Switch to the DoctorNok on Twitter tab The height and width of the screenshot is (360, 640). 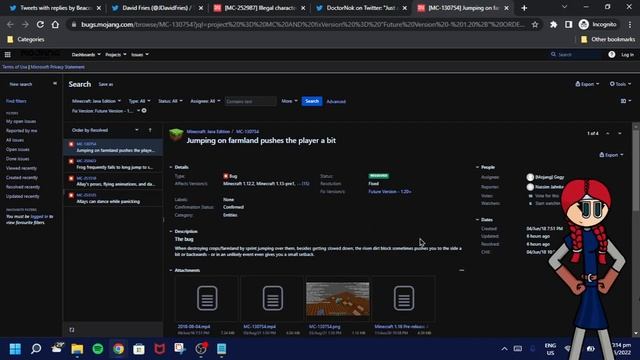tap(362, 8)
